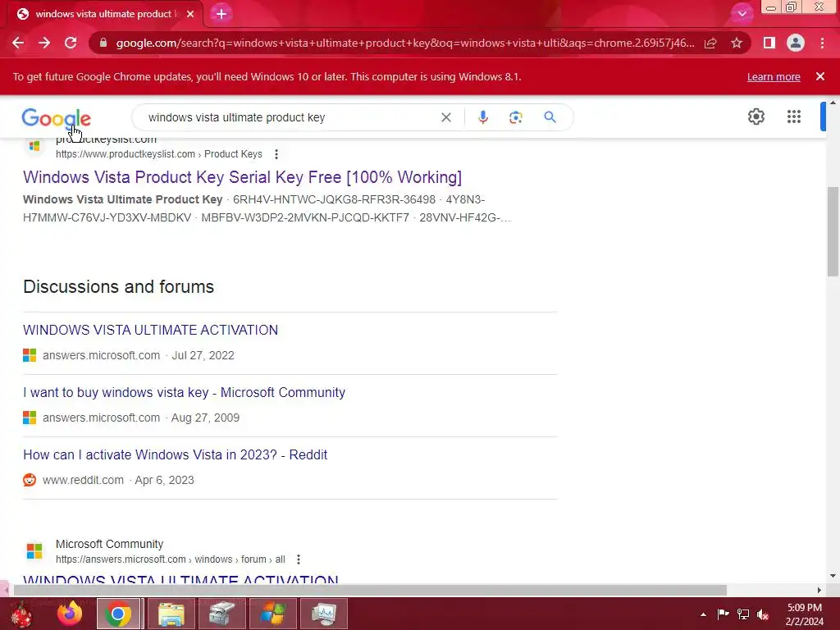Open a new browser tab
The image size is (840, 630).
tap(221, 14)
